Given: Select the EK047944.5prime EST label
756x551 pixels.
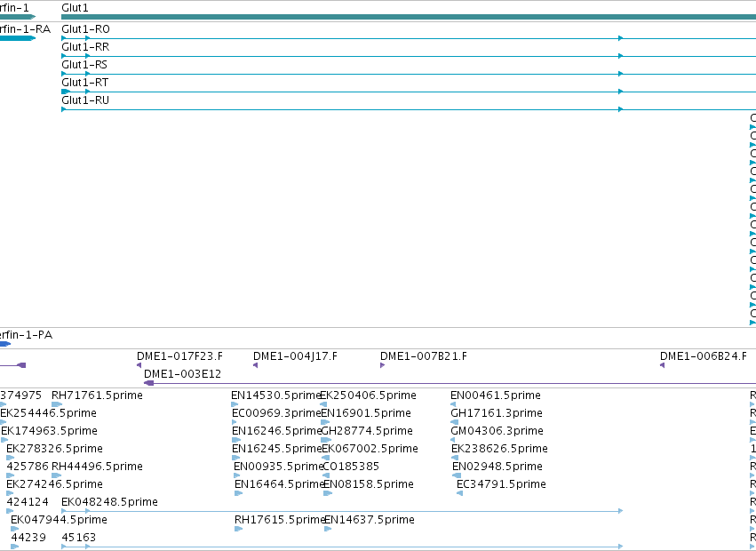Looking at the screenshot, I should (59, 520).
